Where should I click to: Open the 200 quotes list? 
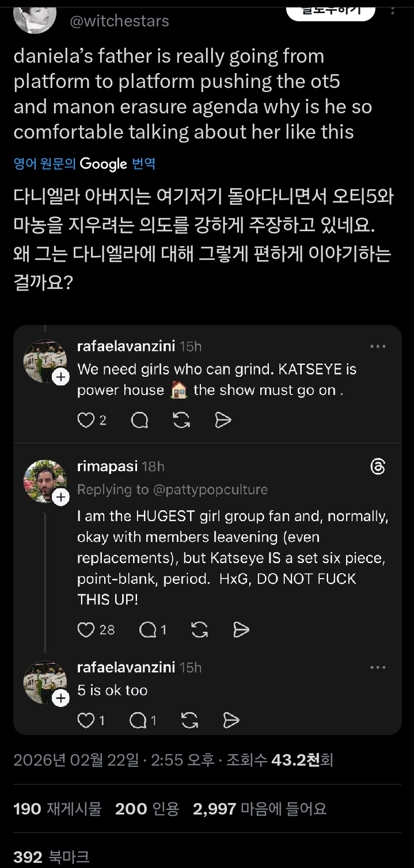tap(147, 809)
